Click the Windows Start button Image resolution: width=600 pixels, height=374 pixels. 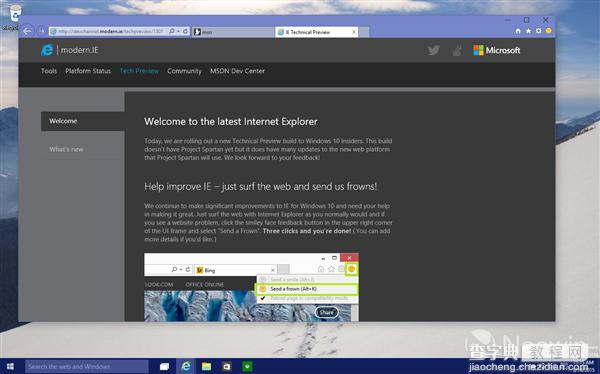coord(10,366)
